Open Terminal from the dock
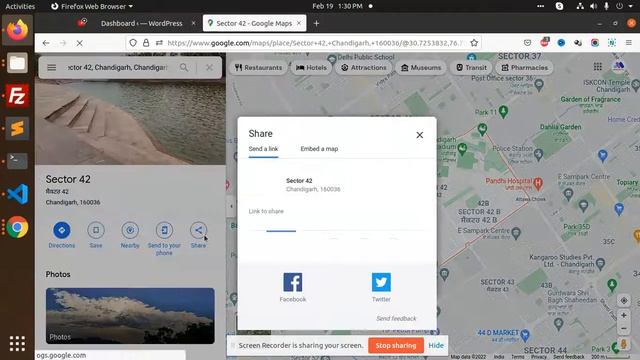This screenshot has height=360, width=640. pos(17,161)
